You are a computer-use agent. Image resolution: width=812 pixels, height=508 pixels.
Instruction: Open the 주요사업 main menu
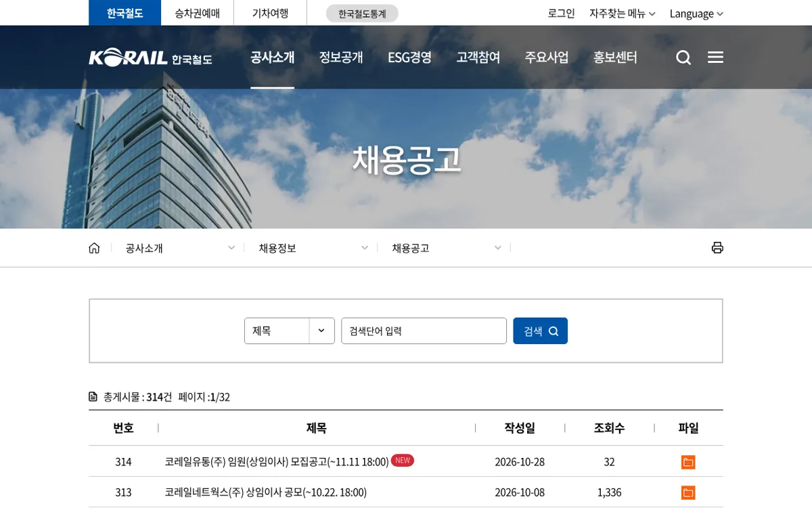547,58
